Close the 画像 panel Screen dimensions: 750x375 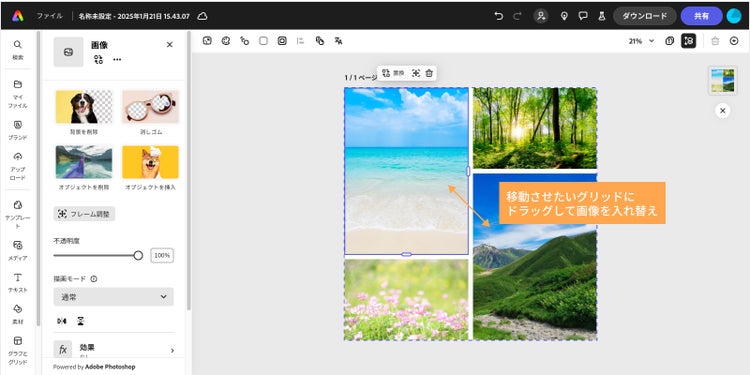click(x=169, y=44)
